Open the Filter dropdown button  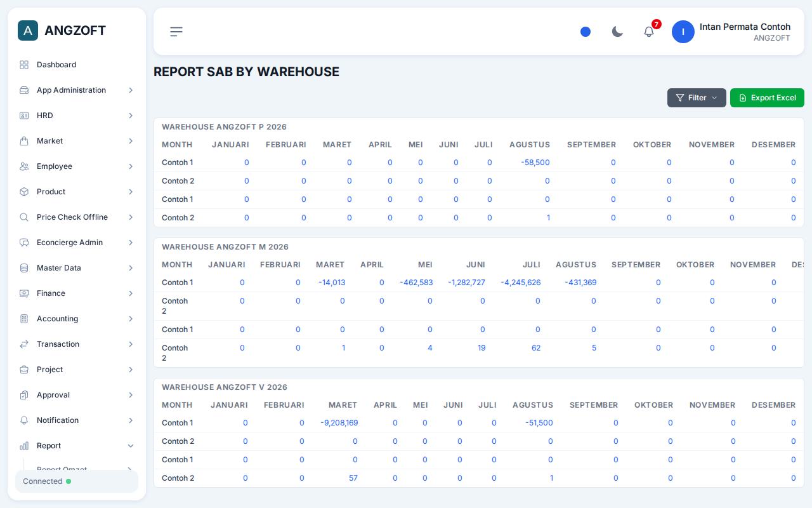pos(697,98)
